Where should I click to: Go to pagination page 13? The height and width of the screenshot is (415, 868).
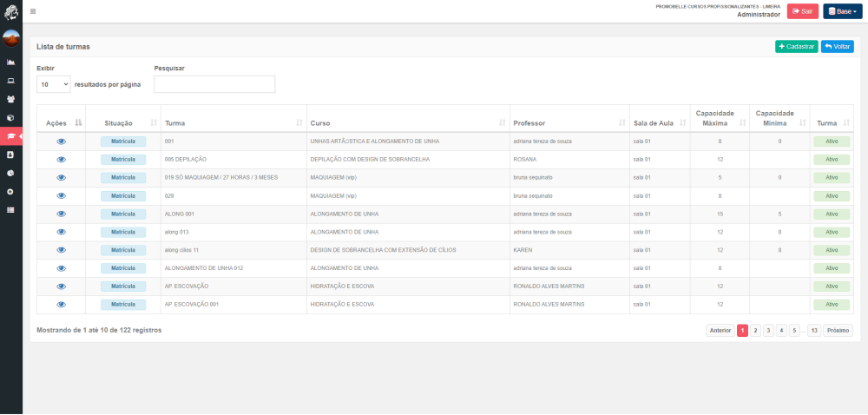click(814, 330)
